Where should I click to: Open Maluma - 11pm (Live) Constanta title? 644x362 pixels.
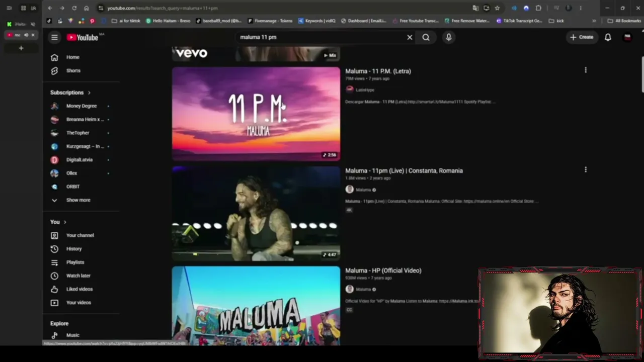pyautogui.click(x=404, y=171)
